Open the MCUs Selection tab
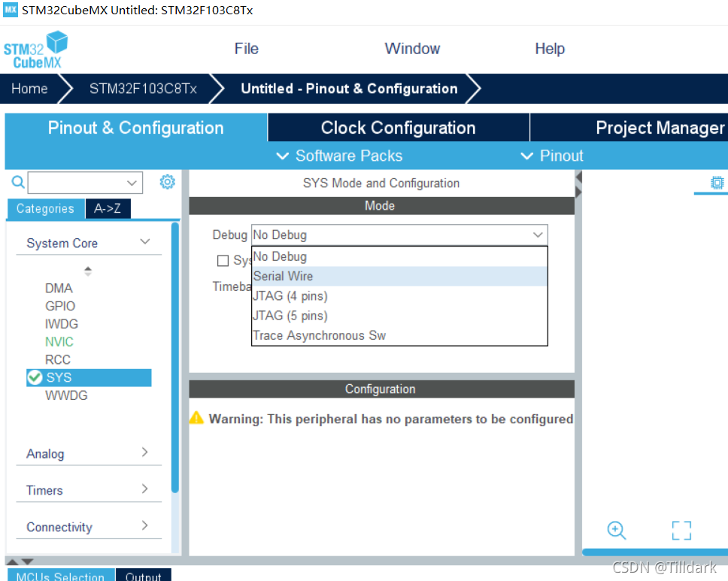The width and height of the screenshot is (728, 581). click(x=61, y=575)
